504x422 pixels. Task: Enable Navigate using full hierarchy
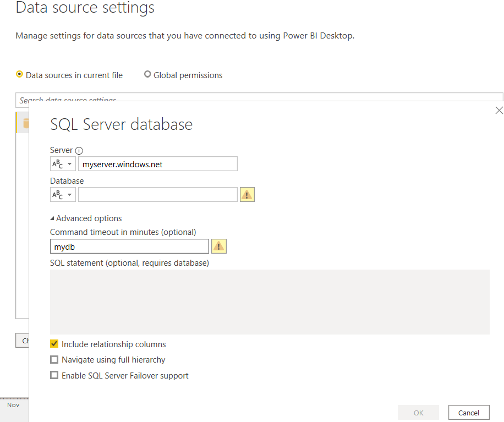54,360
